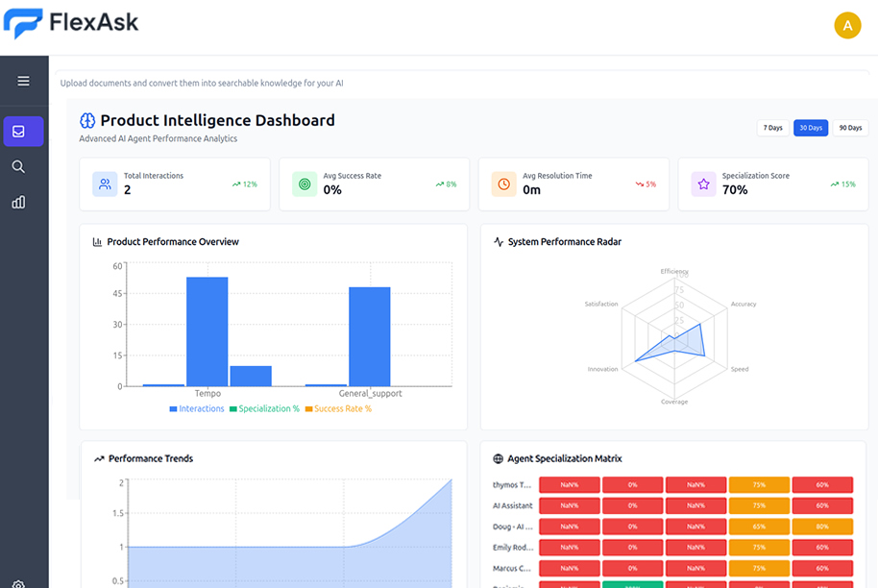Image resolution: width=878 pixels, height=588 pixels.
Task: Click the Upload documents description text
Action: click(202, 84)
